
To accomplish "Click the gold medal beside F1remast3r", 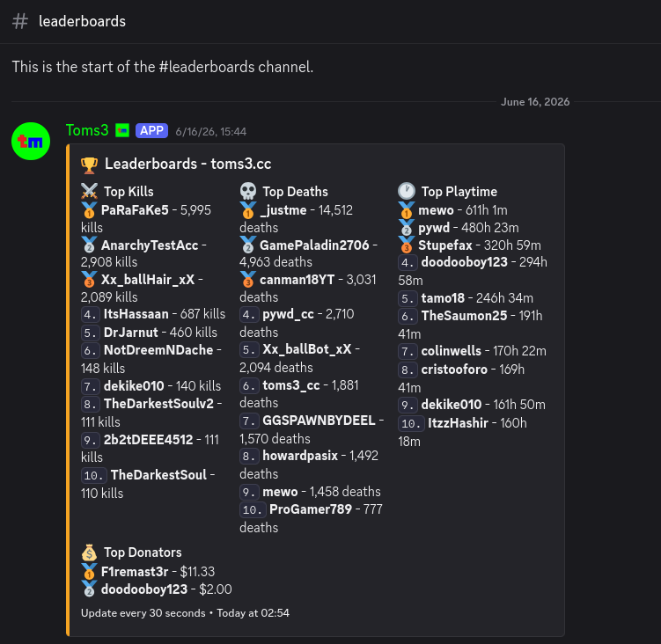I will pos(89,571).
